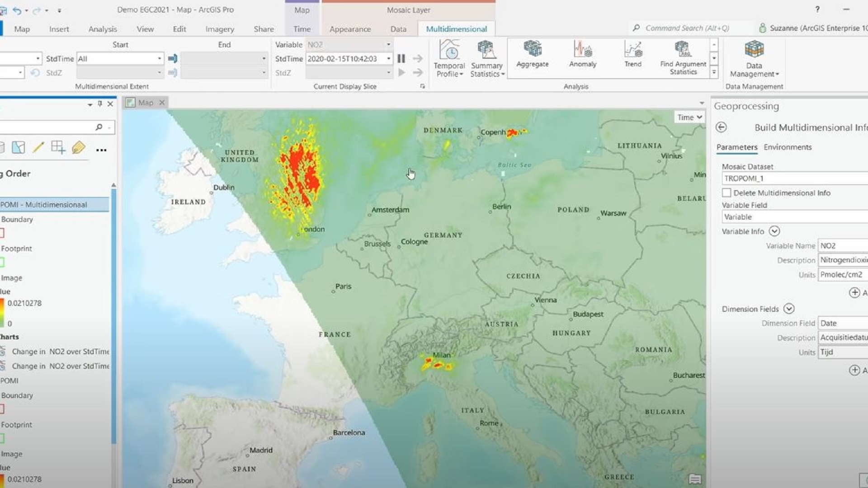The width and height of the screenshot is (868, 488).
Task: Open the Time dropdown on map
Action: 689,117
